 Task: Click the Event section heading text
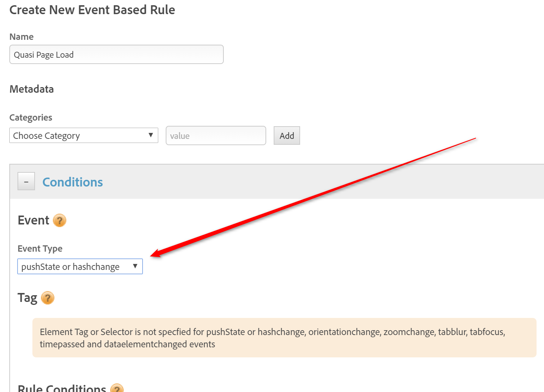pos(34,220)
